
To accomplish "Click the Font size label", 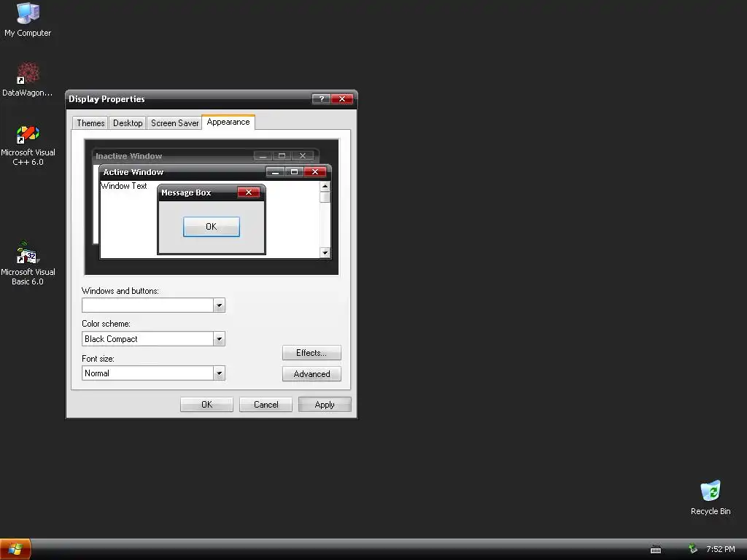I will click(x=98, y=359).
